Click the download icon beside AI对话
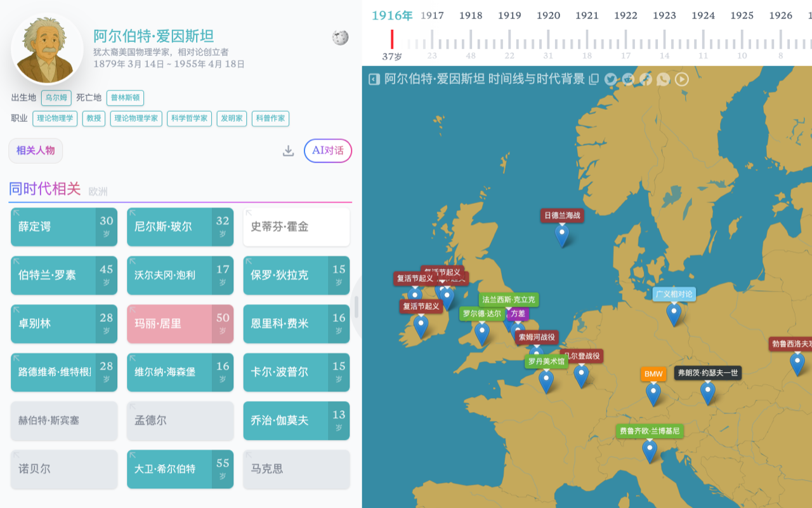This screenshot has height=508, width=812. click(288, 150)
